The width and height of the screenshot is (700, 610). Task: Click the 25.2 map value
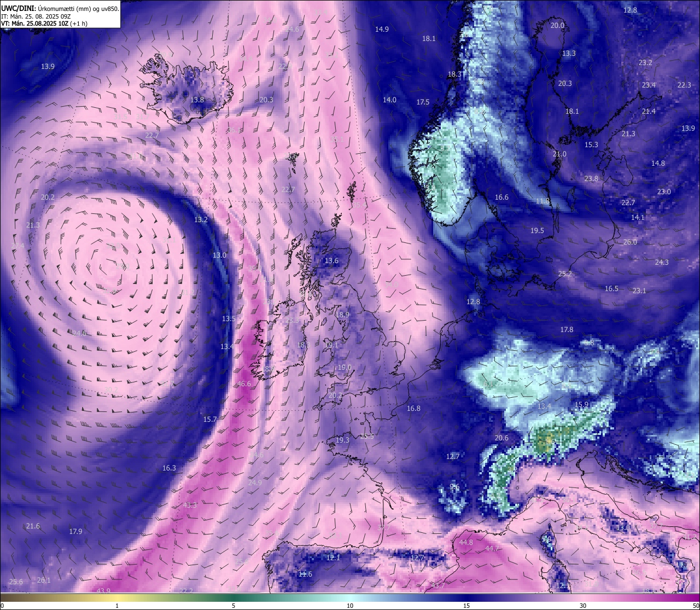pos(565,274)
